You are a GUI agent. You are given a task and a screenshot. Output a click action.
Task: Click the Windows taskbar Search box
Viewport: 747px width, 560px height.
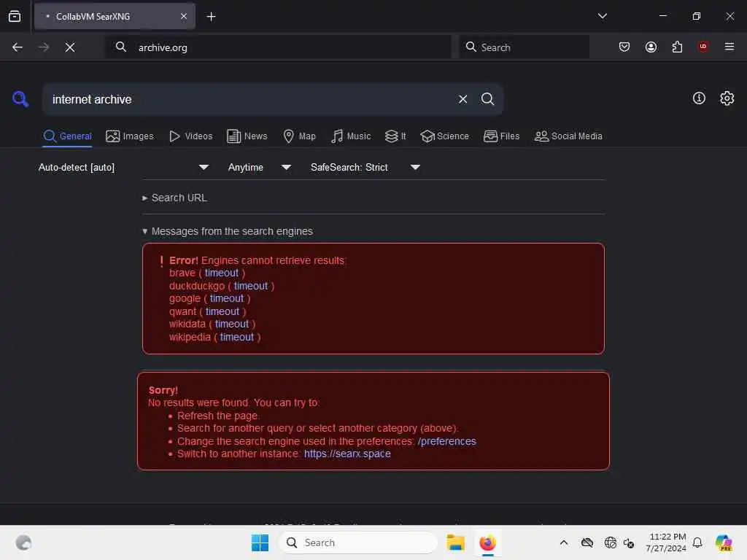click(x=358, y=542)
